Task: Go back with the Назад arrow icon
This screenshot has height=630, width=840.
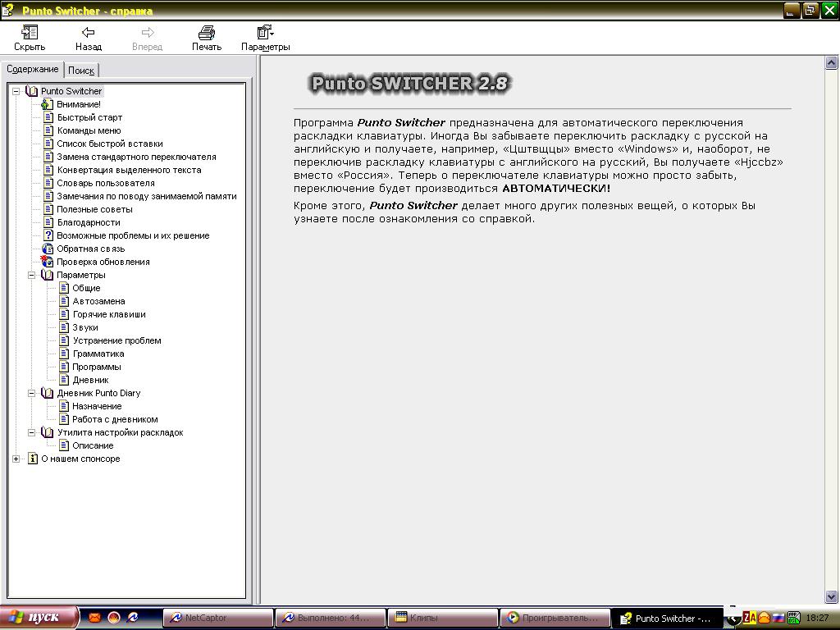Action: click(88, 33)
